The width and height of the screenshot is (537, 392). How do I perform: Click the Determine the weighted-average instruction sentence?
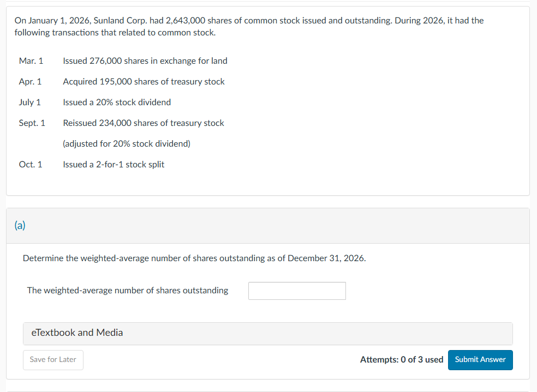point(194,258)
